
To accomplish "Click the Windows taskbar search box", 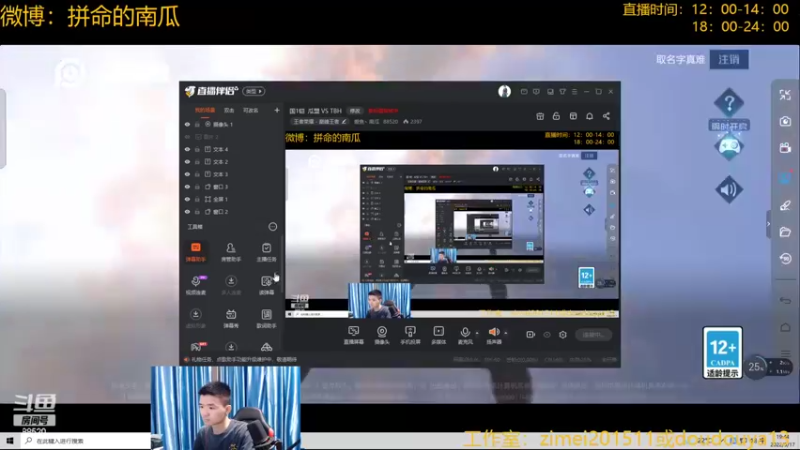I will (87, 441).
